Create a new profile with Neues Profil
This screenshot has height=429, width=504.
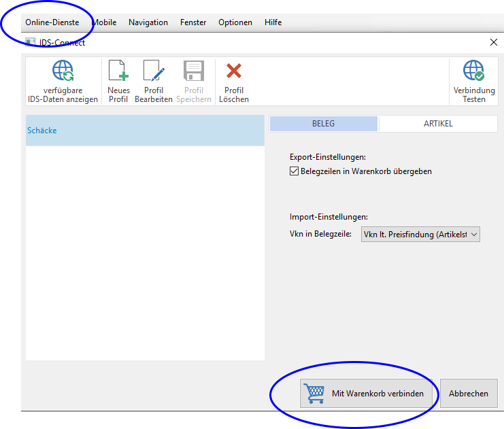[118, 71]
